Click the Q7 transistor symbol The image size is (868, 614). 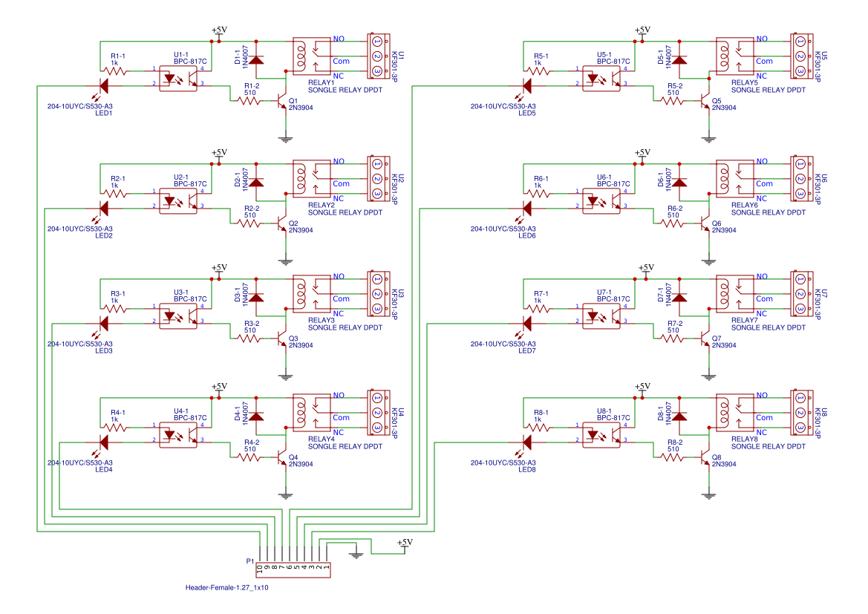pos(706,339)
